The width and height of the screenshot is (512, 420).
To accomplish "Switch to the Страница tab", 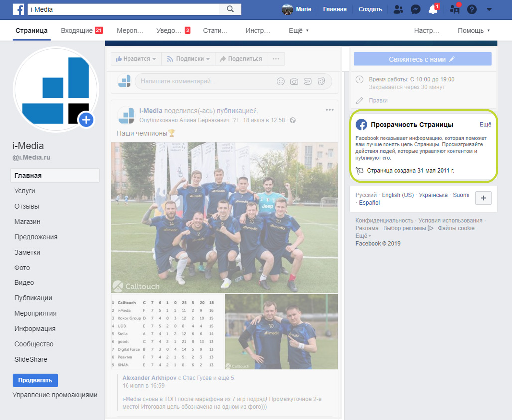I will [32, 31].
